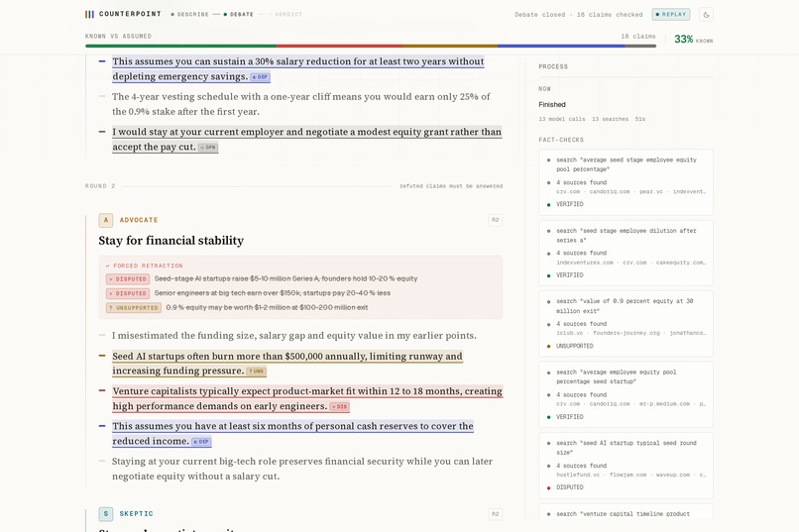Click the R2 badge in Advocate header
Viewport: 799px width, 532px height.
coord(495,220)
